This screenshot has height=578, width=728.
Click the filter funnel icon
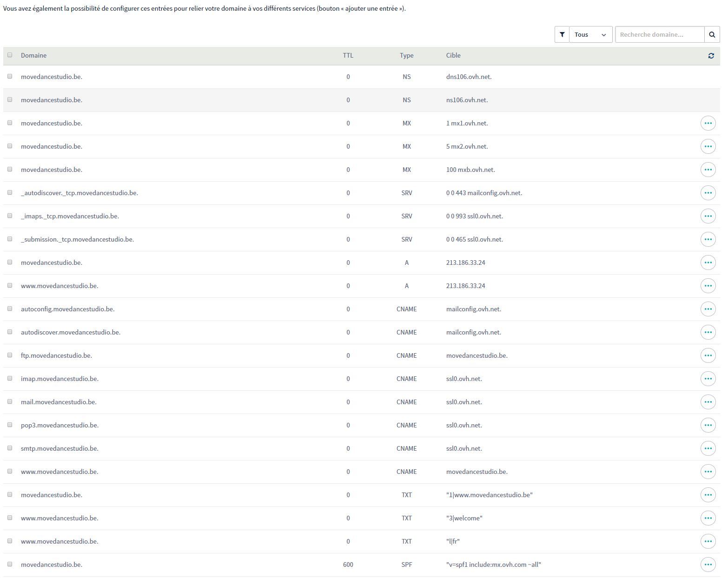point(562,34)
